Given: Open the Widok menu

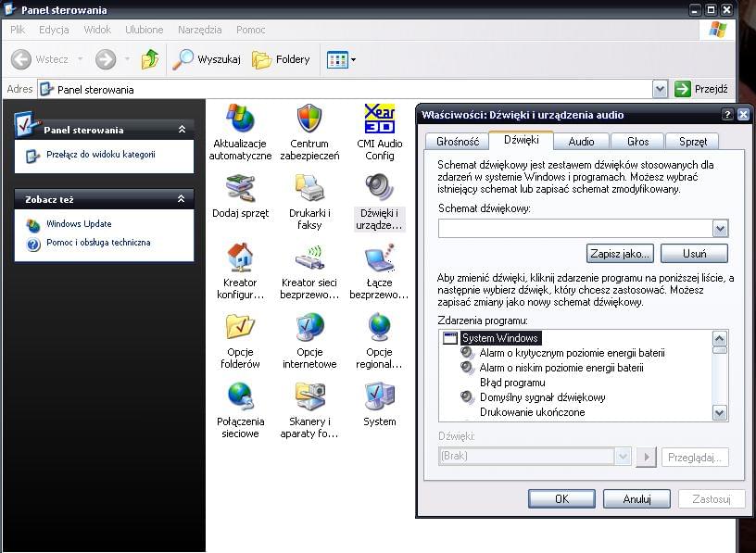Looking at the screenshot, I should coord(97,30).
